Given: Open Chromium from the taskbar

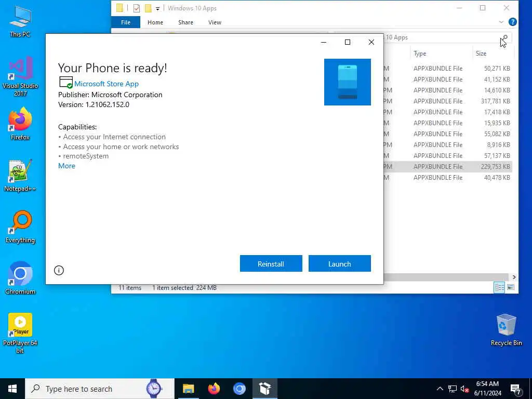Looking at the screenshot, I should pyautogui.click(x=239, y=389).
